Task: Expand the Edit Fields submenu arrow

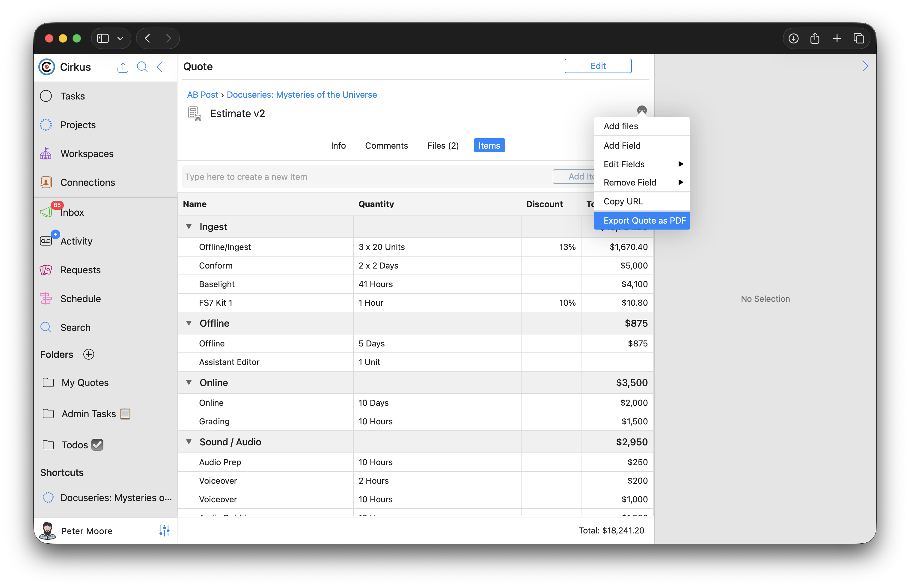Action: (680, 164)
